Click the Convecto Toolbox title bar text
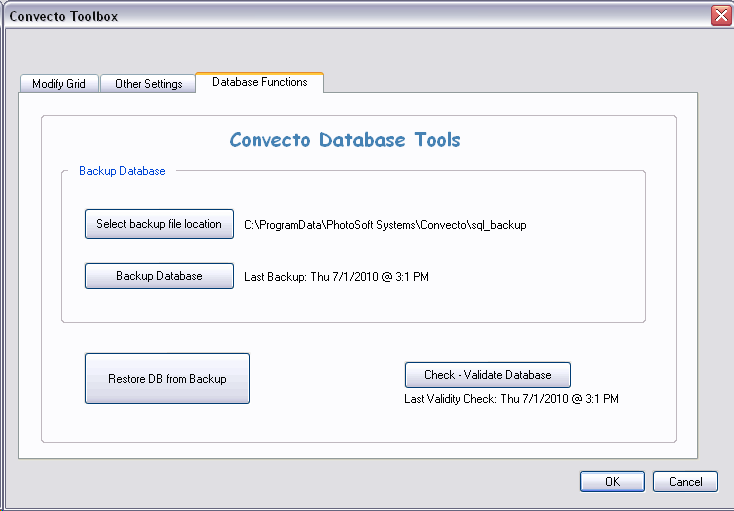This screenshot has width=734, height=511. (x=64, y=16)
